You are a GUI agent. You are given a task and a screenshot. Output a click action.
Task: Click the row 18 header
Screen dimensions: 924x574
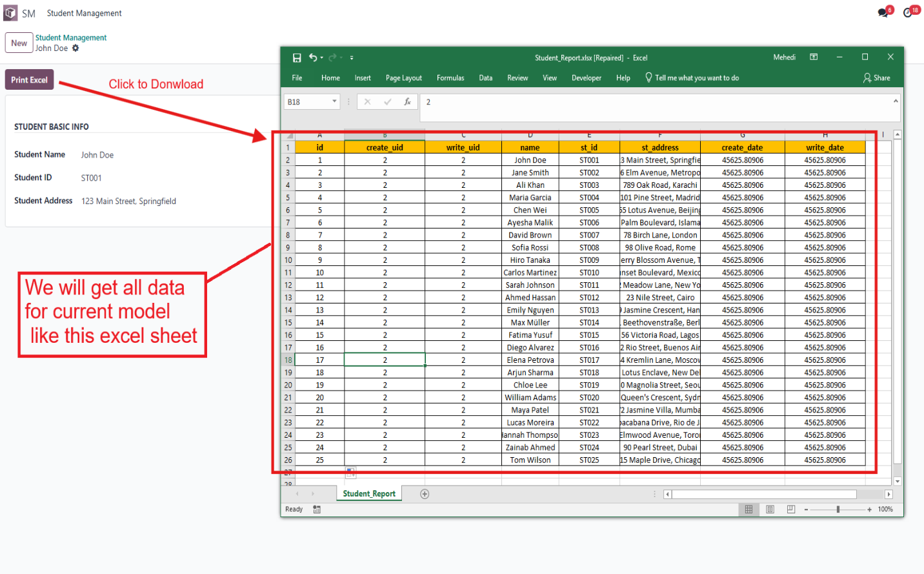288,360
